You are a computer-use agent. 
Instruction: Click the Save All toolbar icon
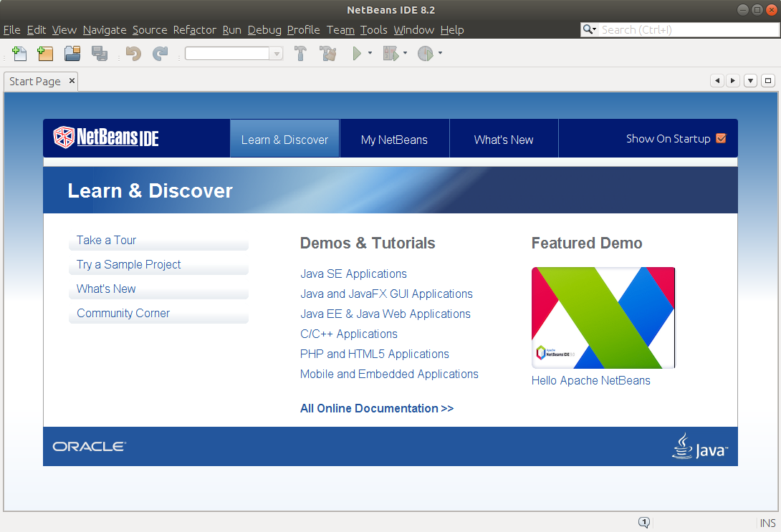coord(100,53)
